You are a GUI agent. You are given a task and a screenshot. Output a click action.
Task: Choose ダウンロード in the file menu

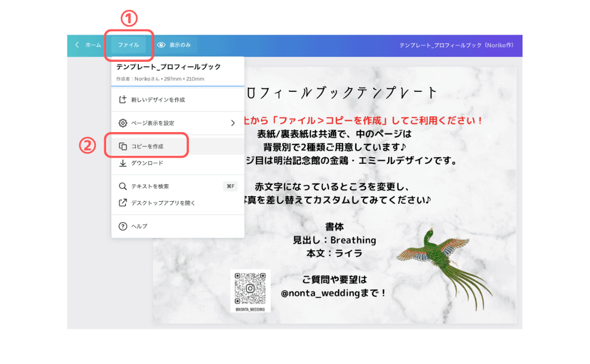click(x=147, y=163)
